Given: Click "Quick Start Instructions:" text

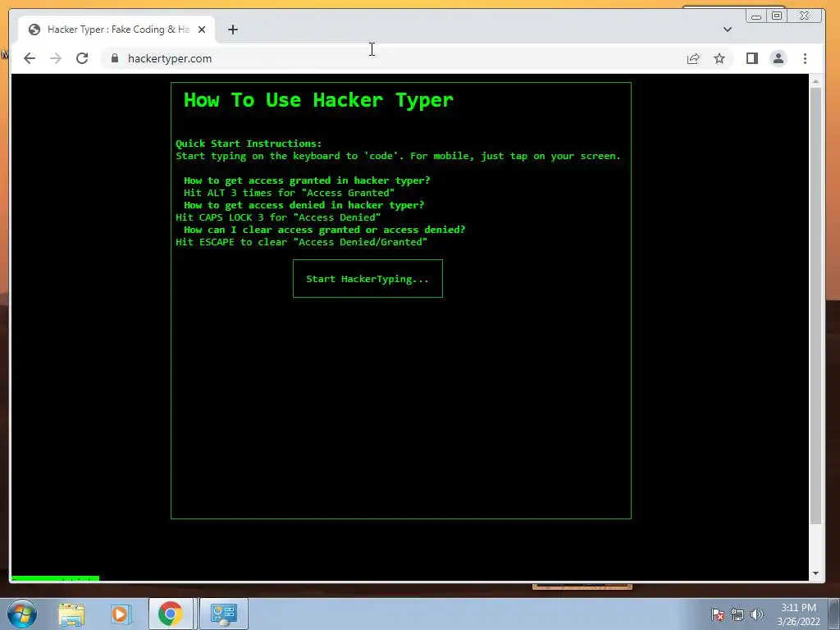Looking at the screenshot, I should [x=249, y=144].
